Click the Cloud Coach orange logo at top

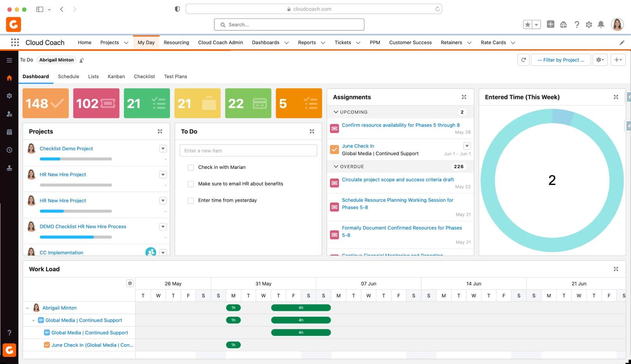click(x=13, y=24)
